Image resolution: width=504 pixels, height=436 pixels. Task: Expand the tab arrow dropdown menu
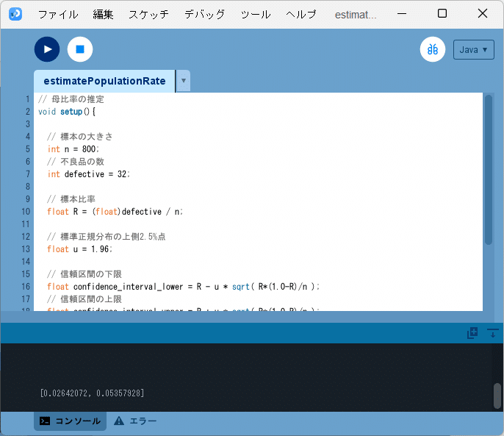pyautogui.click(x=184, y=80)
